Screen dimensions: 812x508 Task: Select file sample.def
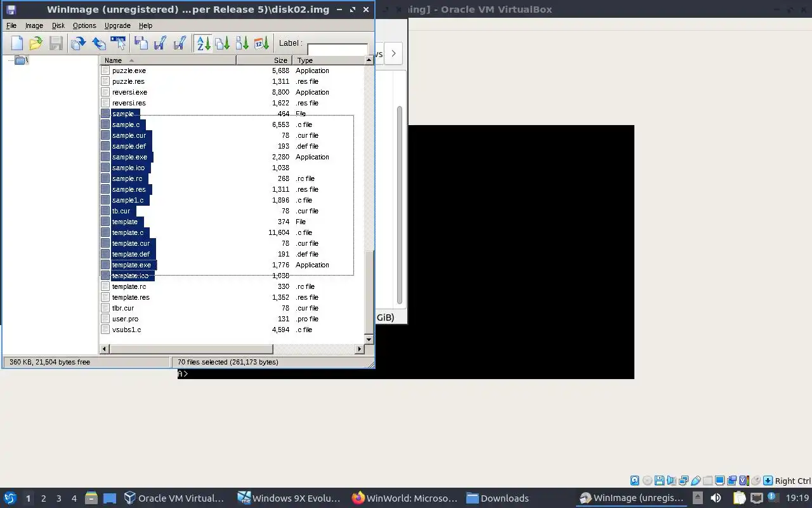point(129,146)
